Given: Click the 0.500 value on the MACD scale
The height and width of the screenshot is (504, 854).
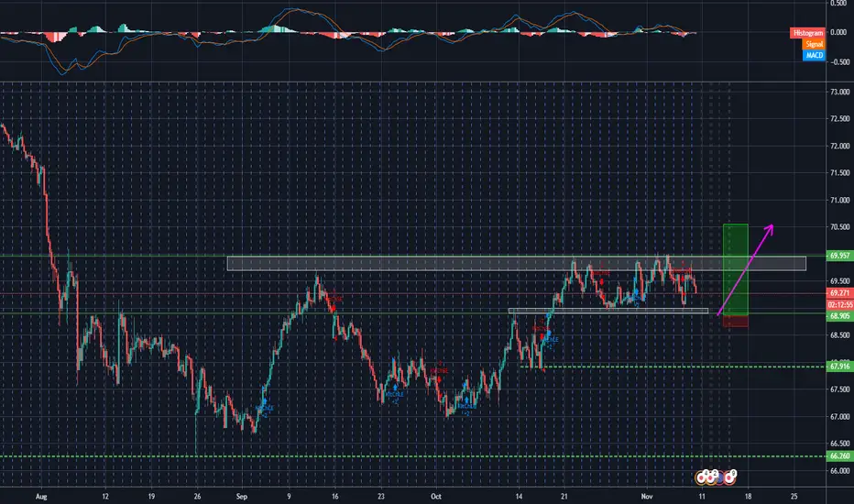Looking at the screenshot, I should [x=838, y=4].
